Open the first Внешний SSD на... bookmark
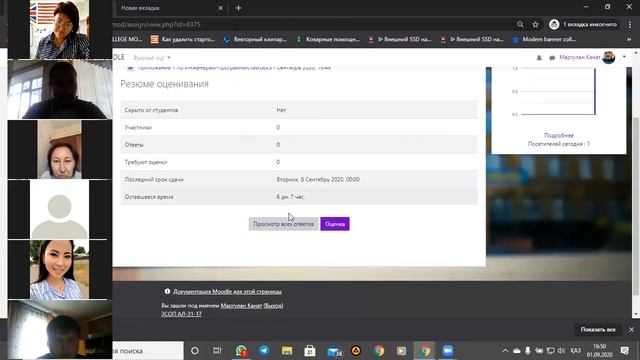 pos(400,39)
